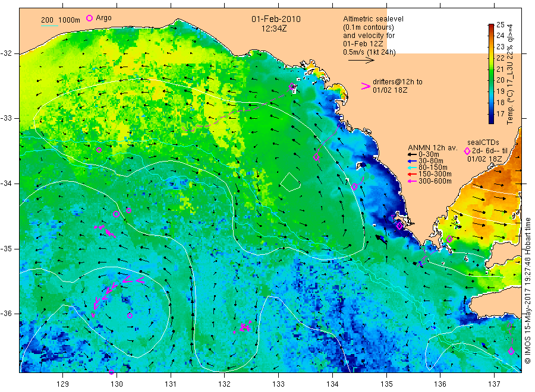Screen dimensions: 535x392
Task: Click the Argo float marker at map bottom edge near 130E
Action: (x=111, y=372)
